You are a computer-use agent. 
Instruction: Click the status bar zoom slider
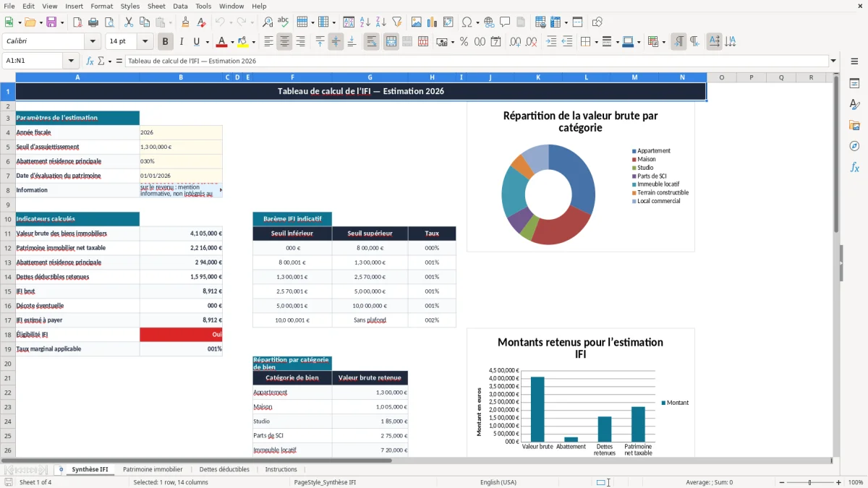809,482
